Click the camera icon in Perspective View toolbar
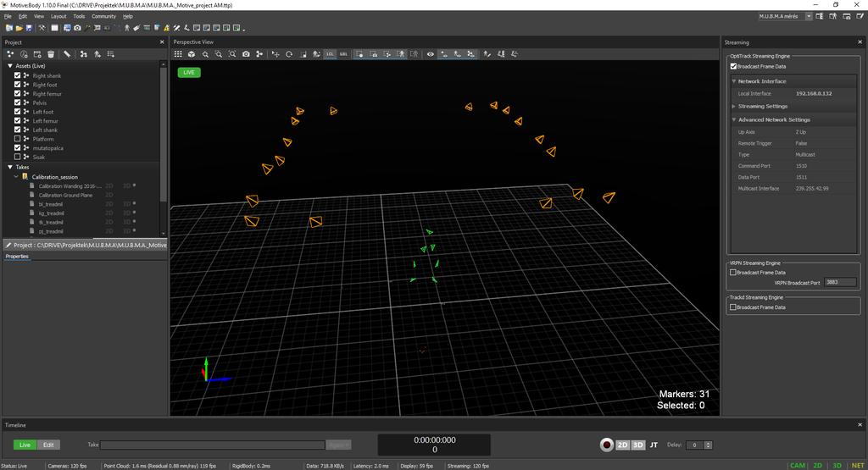Screen dimensions: 868x470 tap(246, 54)
